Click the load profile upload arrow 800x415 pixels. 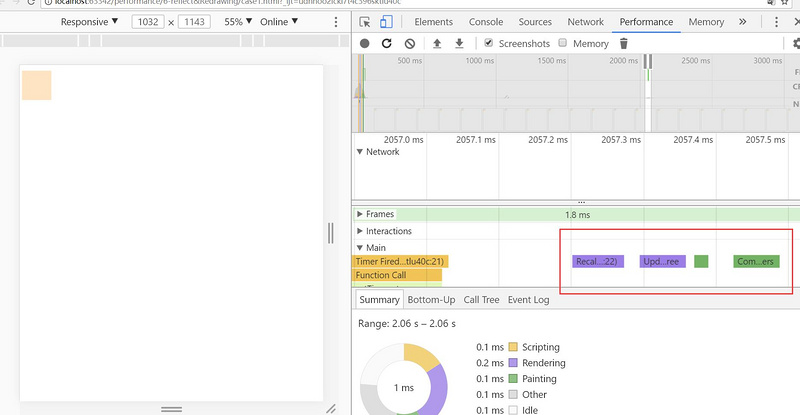[x=437, y=44]
